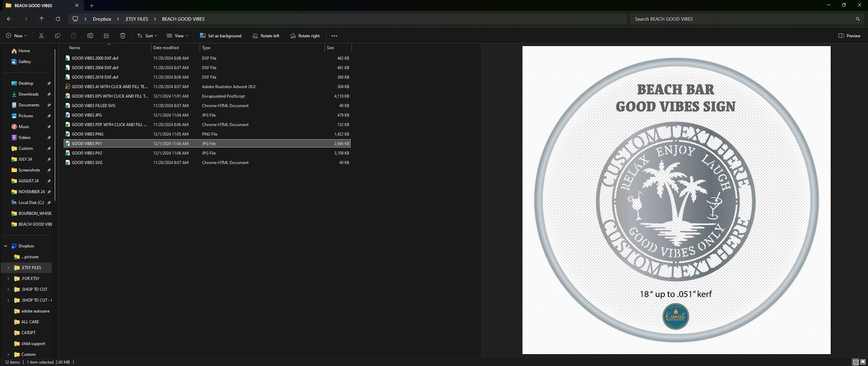
Task: Click the Search BEACH GOOD VIBES field
Action: (x=742, y=19)
